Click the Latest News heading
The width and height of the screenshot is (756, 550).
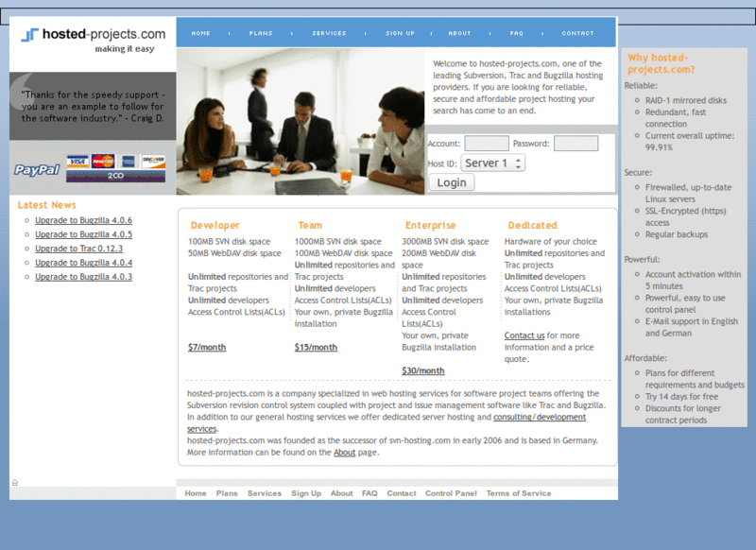46,205
